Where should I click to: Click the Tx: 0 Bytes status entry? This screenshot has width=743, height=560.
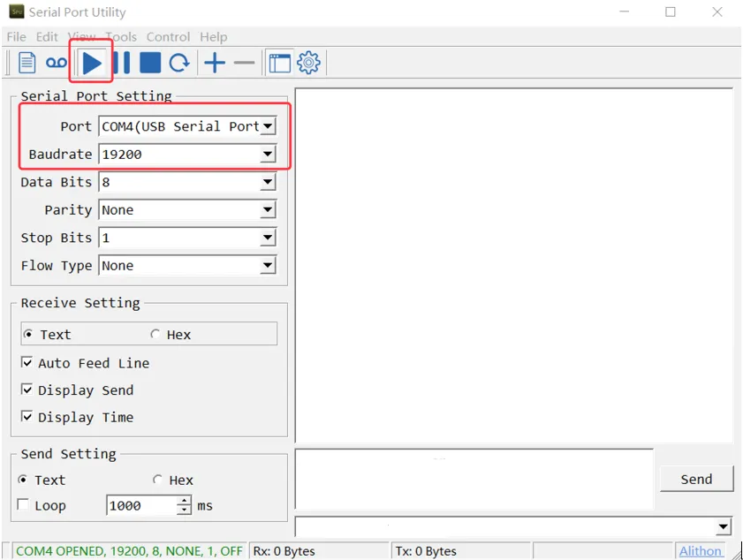tap(426, 551)
